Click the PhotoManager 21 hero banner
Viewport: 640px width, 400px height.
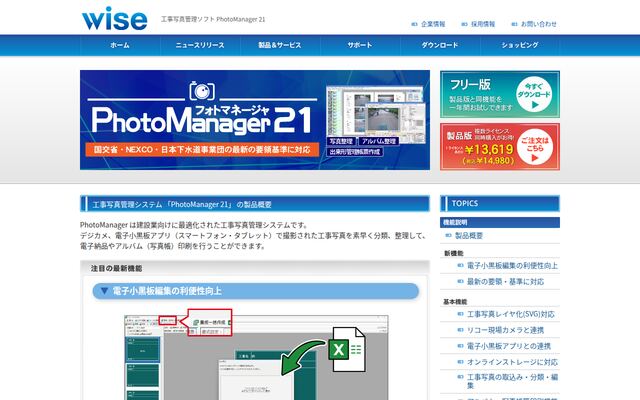(255, 120)
